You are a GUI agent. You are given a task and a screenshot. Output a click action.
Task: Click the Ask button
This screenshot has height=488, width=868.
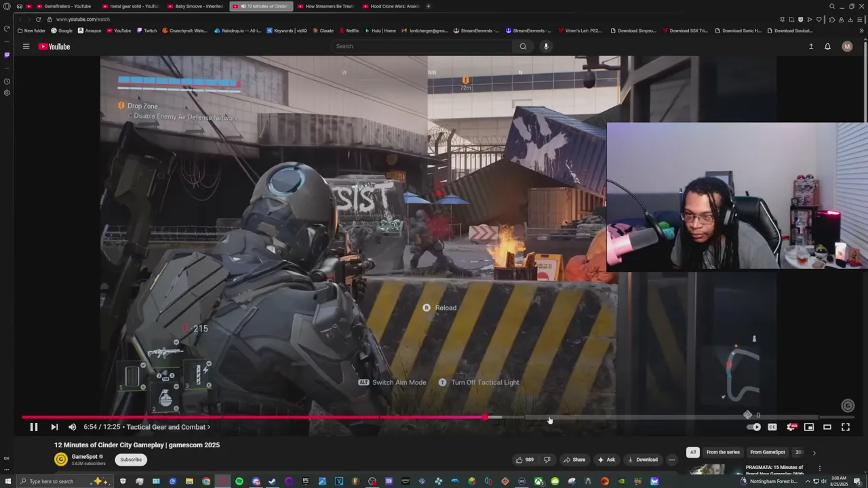(606, 460)
